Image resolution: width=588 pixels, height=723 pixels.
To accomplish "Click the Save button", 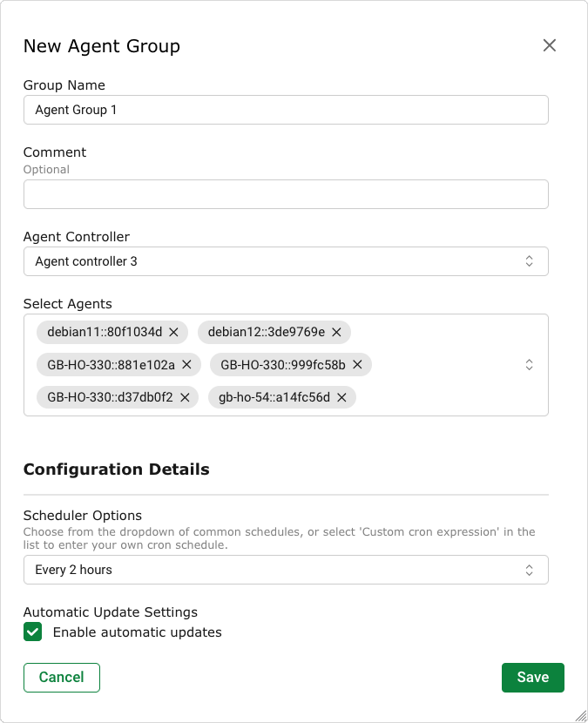I will (532, 678).
